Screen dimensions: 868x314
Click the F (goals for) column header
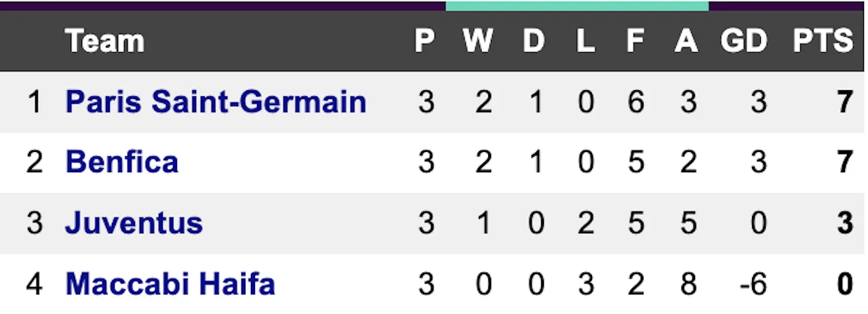(635, 41)
